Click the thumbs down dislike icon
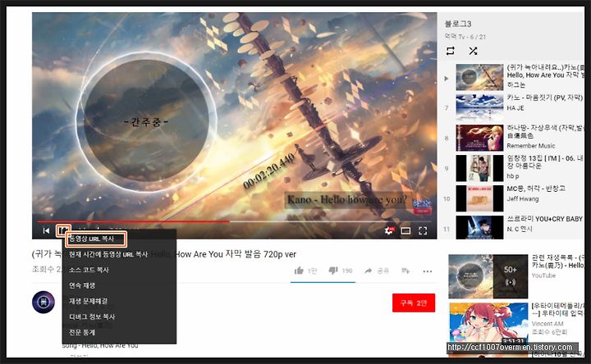591x364 pixels. pos(333,271)
